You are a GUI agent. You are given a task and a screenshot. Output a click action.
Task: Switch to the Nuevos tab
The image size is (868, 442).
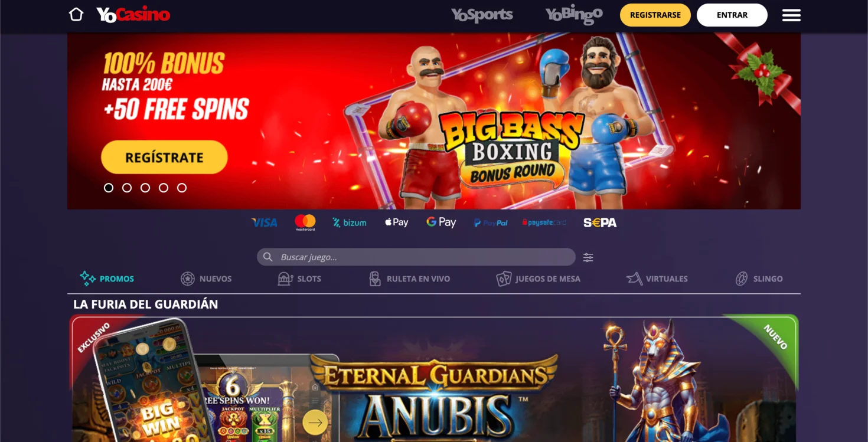tap(206, 279)
